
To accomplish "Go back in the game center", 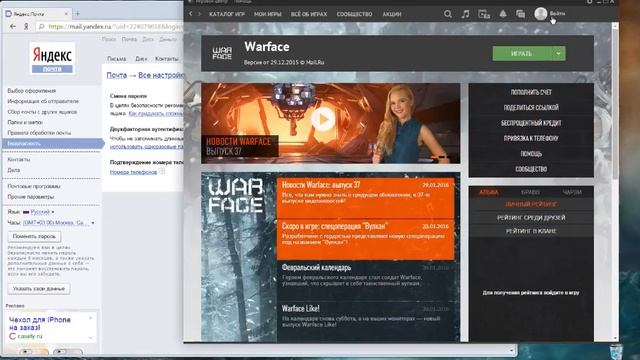I will (191, 14).
